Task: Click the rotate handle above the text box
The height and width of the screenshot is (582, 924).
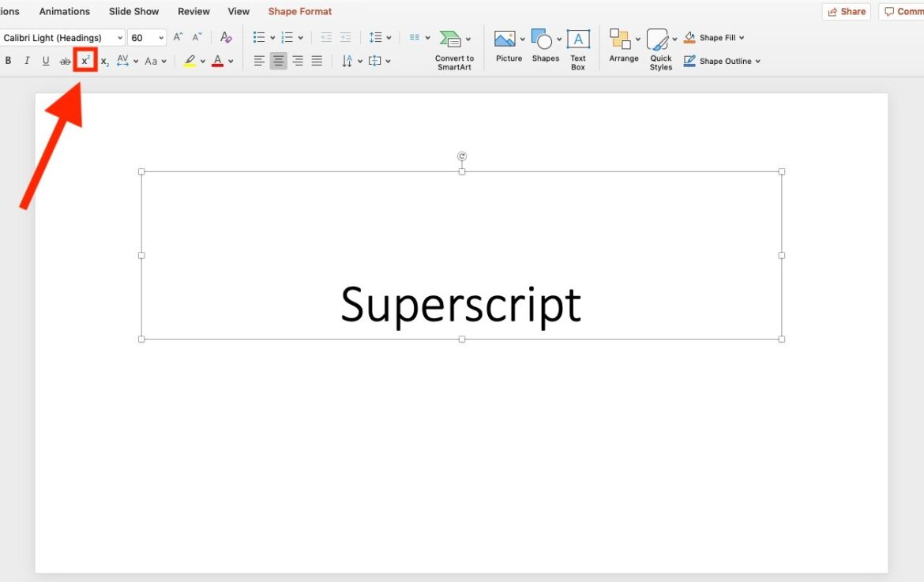Action: [x=462, y=156]
